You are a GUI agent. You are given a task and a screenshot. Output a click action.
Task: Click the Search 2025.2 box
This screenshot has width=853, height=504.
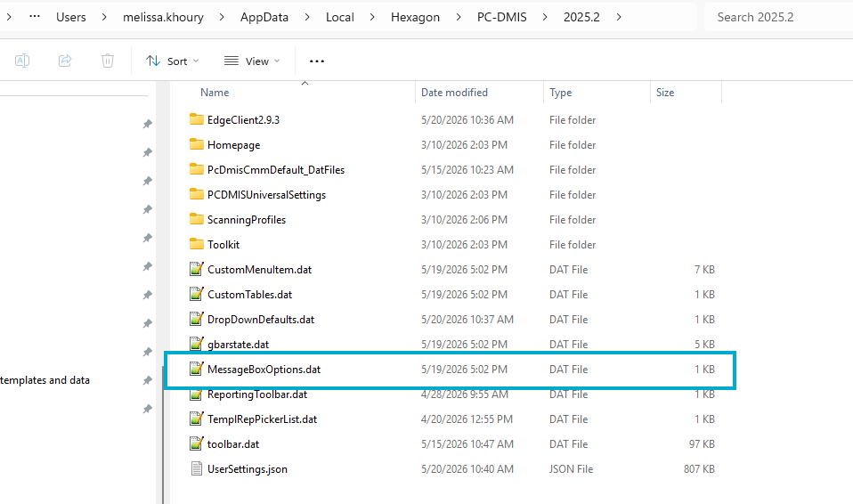(778, 17)
